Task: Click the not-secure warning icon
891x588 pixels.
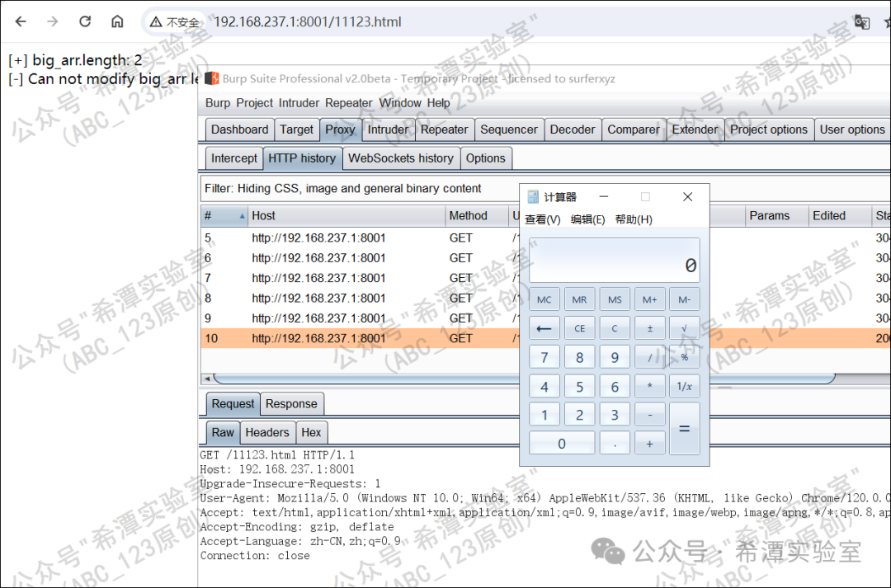Action: [x=156, y=22]
